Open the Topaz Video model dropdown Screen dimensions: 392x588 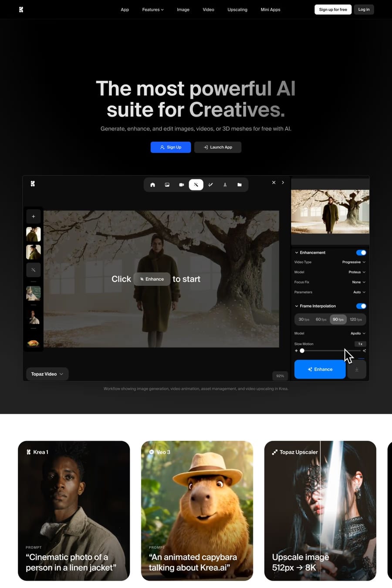click(47, 374)
